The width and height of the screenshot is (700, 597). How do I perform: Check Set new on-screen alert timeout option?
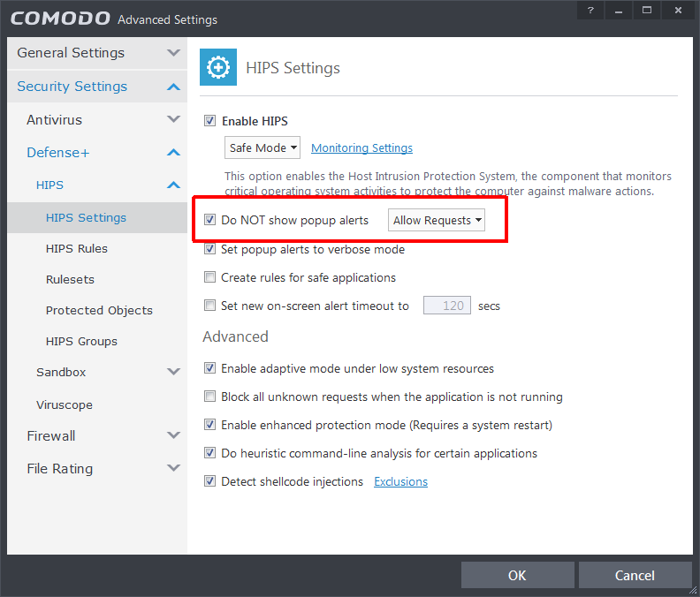point(209,306)
